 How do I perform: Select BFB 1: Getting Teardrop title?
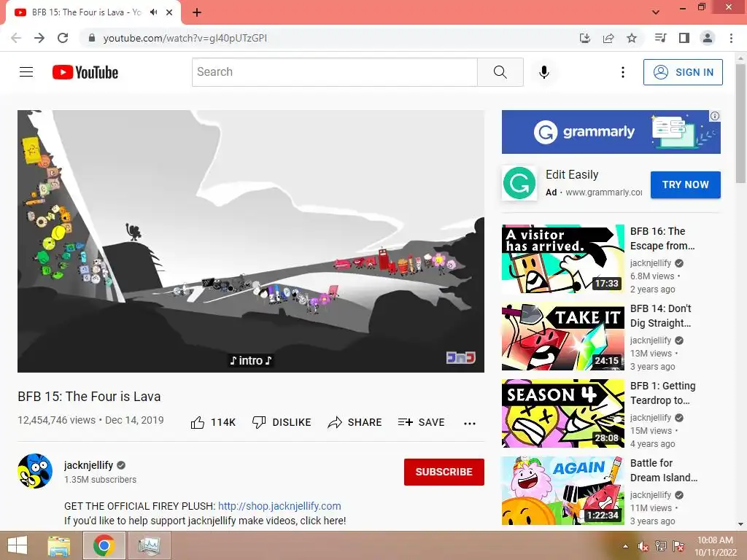coord(662,393)
